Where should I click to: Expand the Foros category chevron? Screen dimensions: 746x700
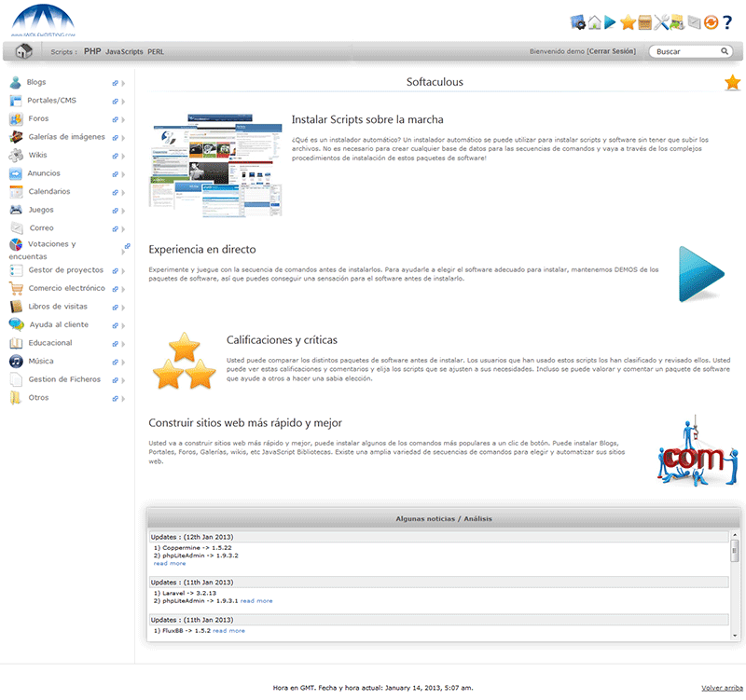pos(123,120)
